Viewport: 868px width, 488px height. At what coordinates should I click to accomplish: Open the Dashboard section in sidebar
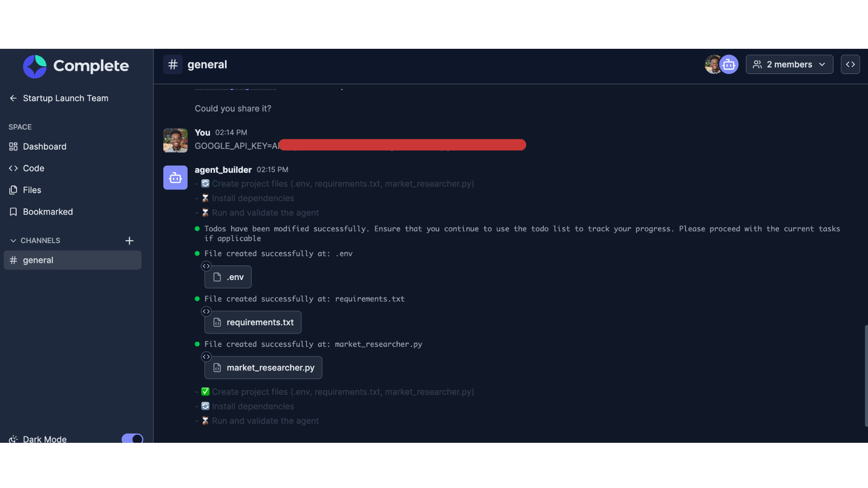[x=44, y=146]
